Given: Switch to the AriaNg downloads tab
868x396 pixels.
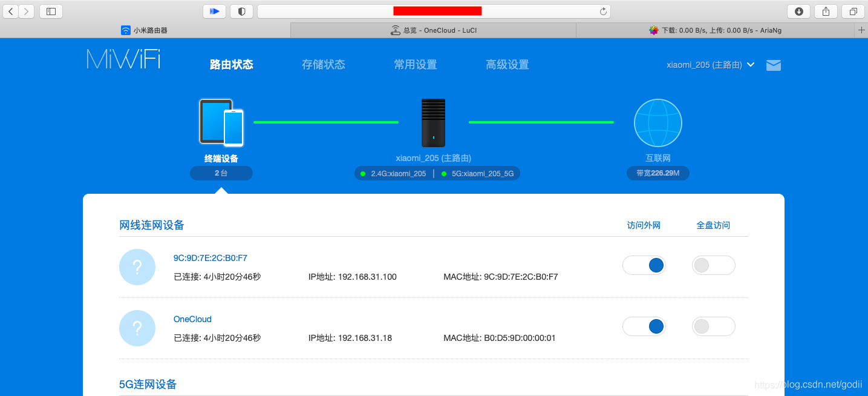Looking at the screenshot, I should (x=716, y=30).
